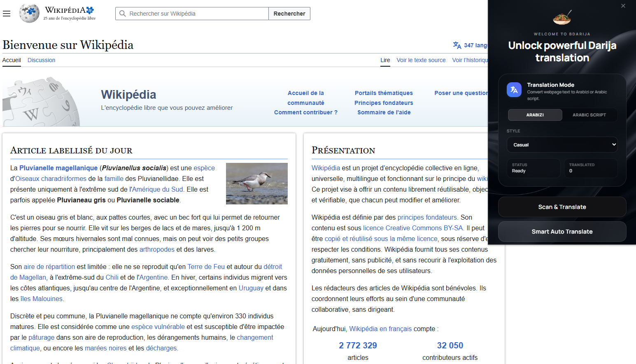The image size is (636, 364).
Task: Click the search magnifier icon
Action: coord(122,14)
